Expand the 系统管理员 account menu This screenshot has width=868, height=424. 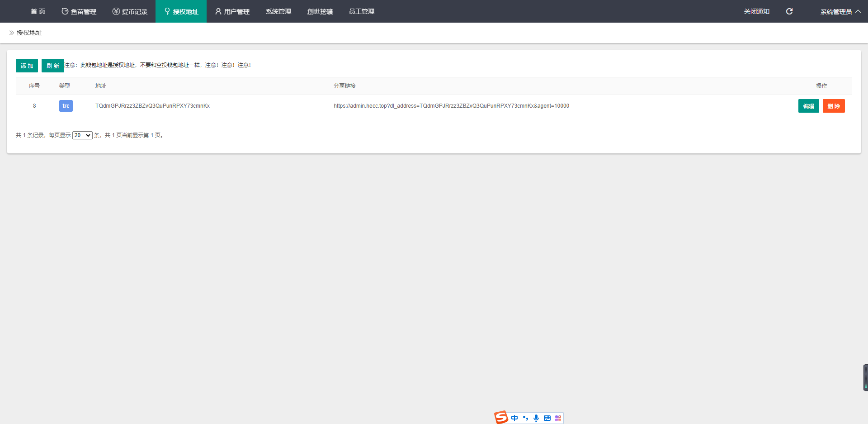(840, 11)
